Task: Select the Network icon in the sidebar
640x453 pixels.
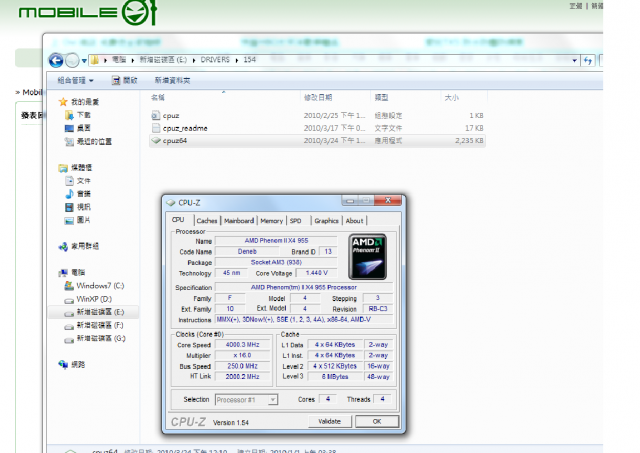Action: pyautogui.click(x=63, y=364)
